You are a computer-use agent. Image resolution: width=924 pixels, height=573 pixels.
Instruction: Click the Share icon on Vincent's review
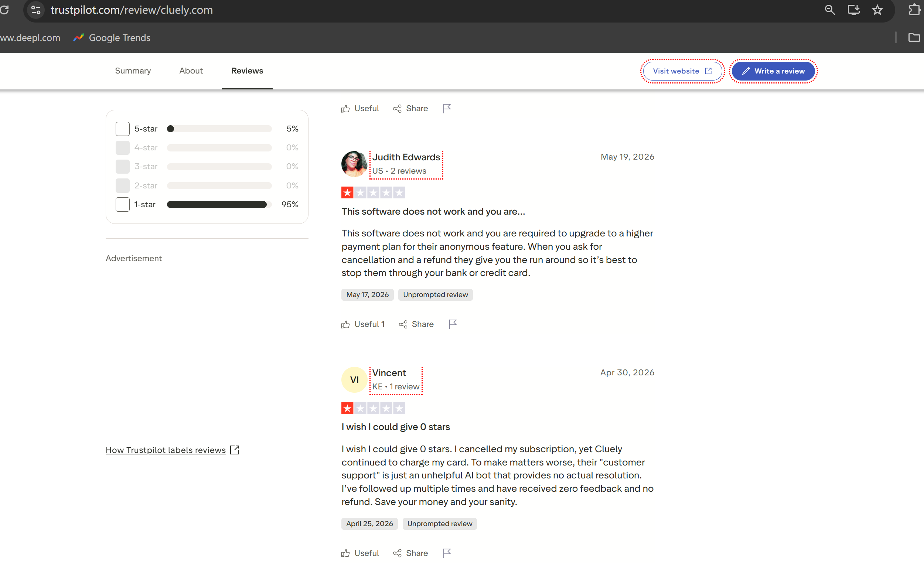coord(397,553)
